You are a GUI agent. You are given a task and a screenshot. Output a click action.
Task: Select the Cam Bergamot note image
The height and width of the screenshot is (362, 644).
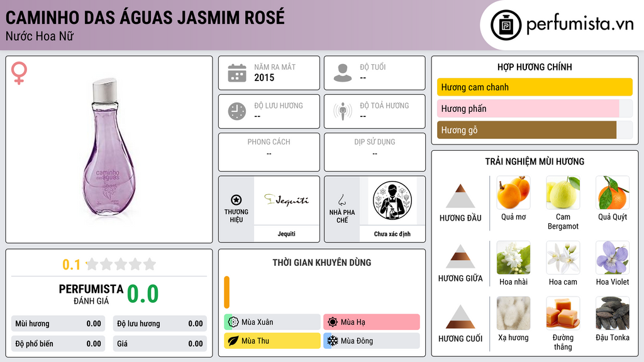[x=563, y=192]
